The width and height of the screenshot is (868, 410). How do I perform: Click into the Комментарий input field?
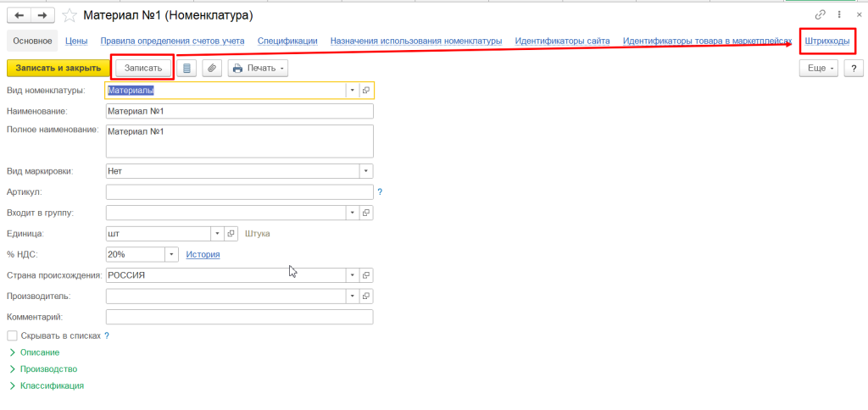[x=239, y=317]
